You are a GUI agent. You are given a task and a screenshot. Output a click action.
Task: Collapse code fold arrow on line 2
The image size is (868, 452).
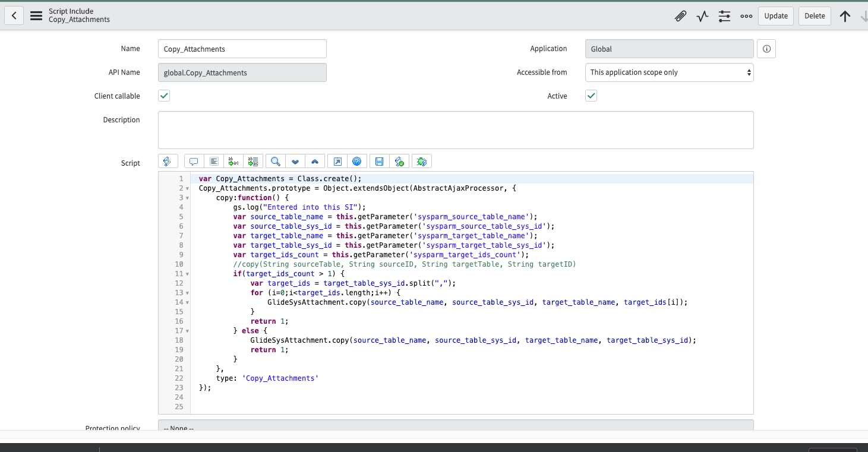tap(188, 188)
